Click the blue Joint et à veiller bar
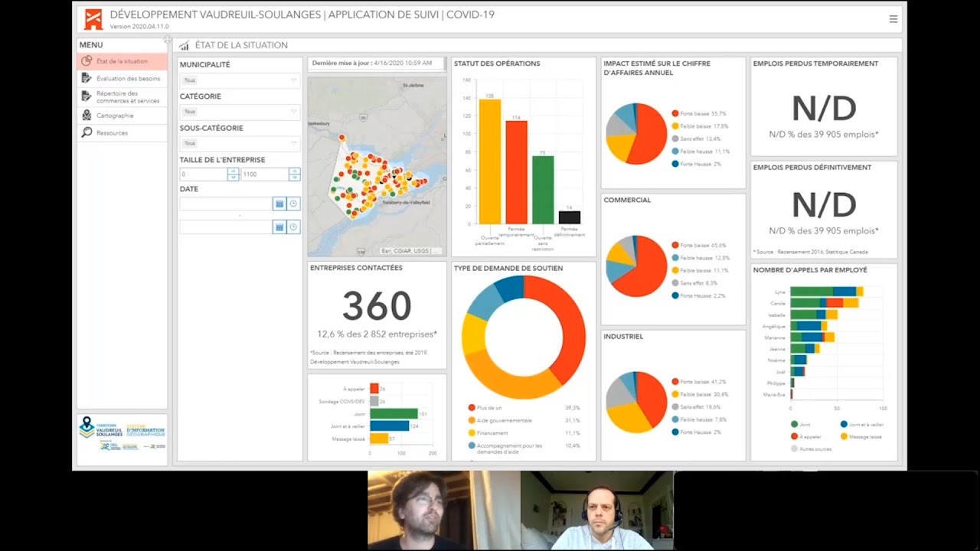Screen dimensions: 980x551 (389, 426)
